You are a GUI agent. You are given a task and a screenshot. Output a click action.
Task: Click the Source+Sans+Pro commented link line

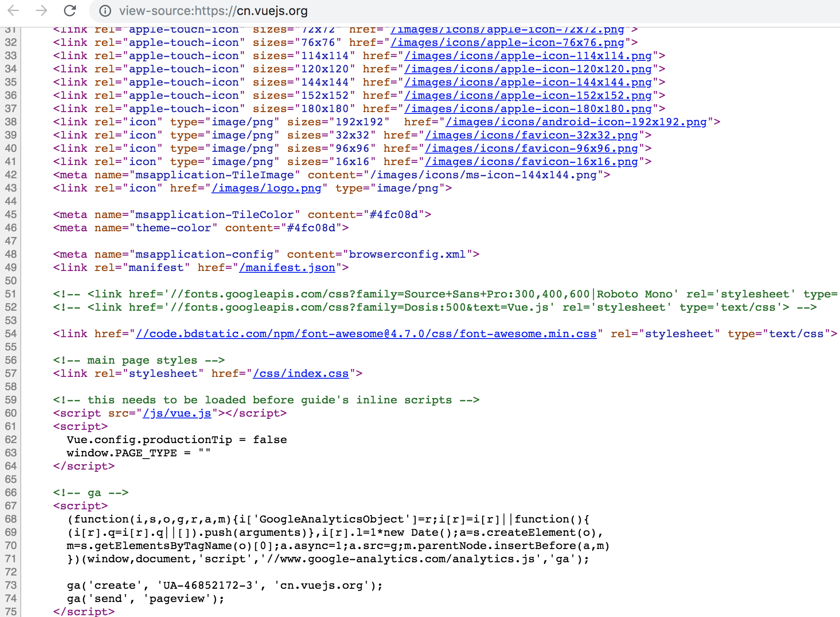tap(445, 294)
